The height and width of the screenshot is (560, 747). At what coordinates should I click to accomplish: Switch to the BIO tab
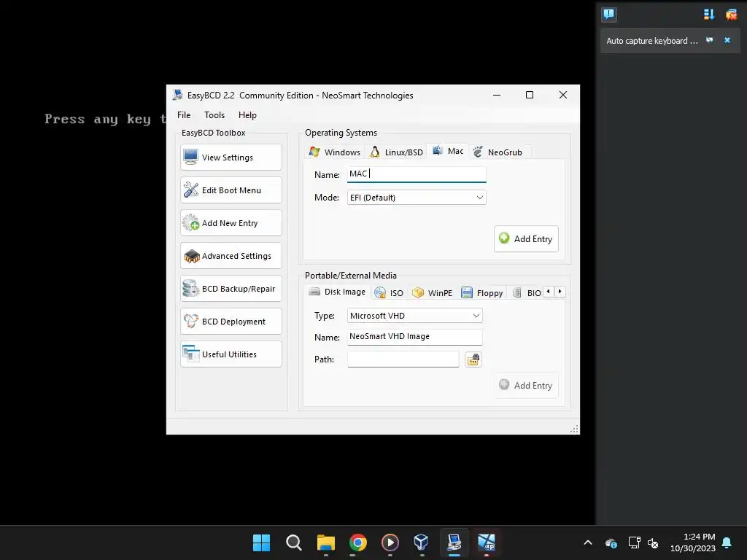[527, 293]
